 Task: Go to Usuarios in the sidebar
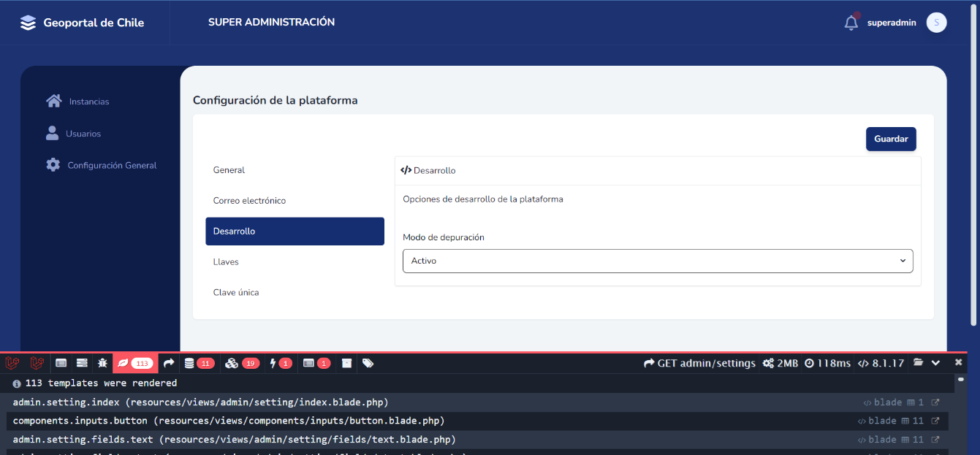click(83, 134)
